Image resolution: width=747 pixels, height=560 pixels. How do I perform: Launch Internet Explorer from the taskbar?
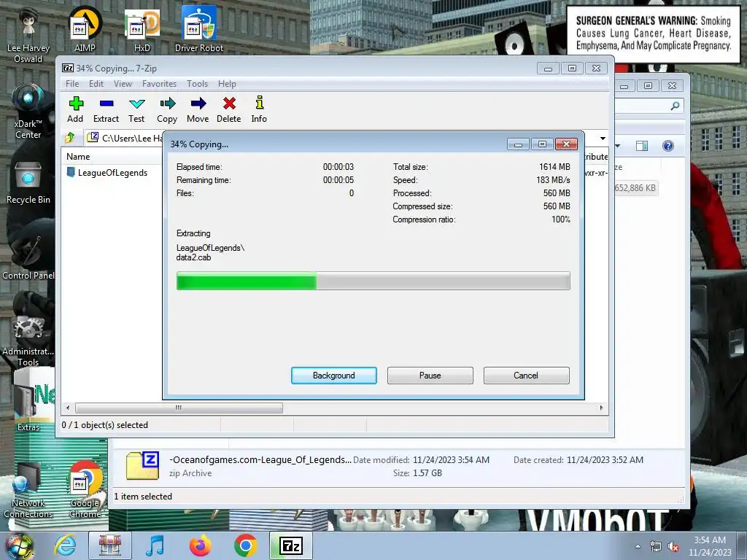65,545
